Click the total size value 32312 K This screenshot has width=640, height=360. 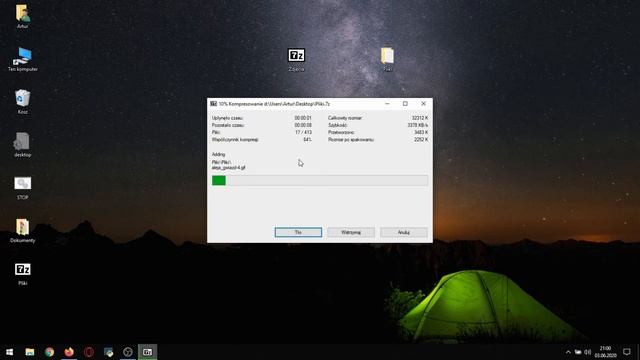(420, 118)
